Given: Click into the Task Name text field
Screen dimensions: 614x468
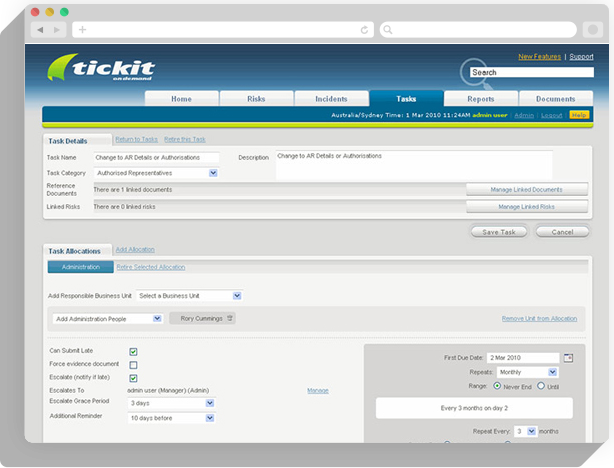Looking at the screenshot, I should pyautogui.click(x=156, y=157).
